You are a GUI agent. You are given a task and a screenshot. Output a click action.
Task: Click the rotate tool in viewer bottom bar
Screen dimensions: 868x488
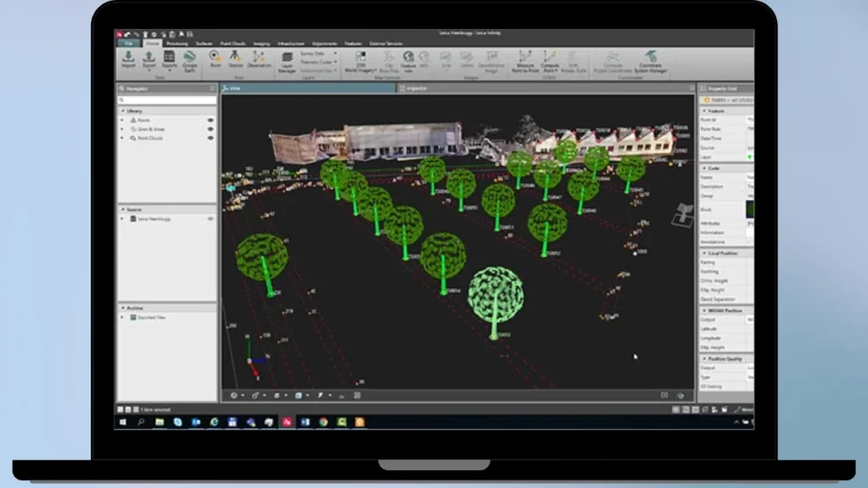click(x=255, y=396)
